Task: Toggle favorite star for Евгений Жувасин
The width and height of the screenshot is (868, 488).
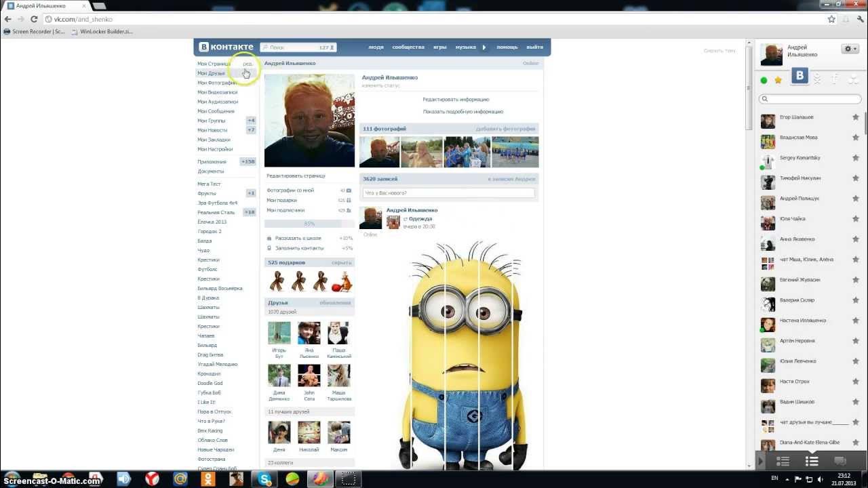Action: click(856, 280)
